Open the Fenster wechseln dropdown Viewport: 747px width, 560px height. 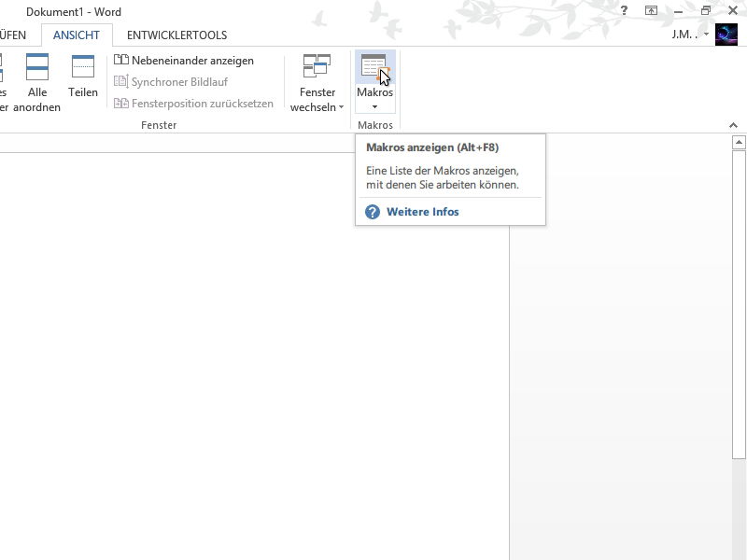317,83
